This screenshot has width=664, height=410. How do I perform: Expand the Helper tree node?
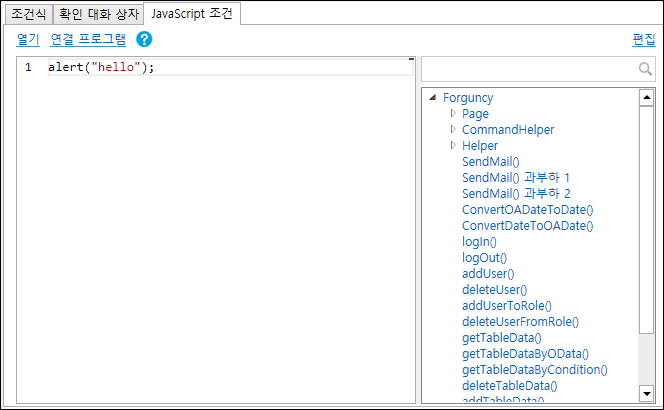click(x=453, y=146)
